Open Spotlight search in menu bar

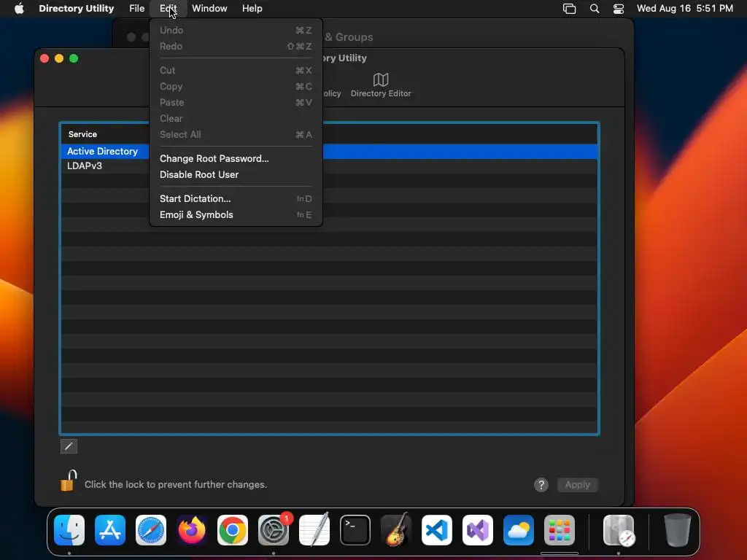(x=594, y=9)
